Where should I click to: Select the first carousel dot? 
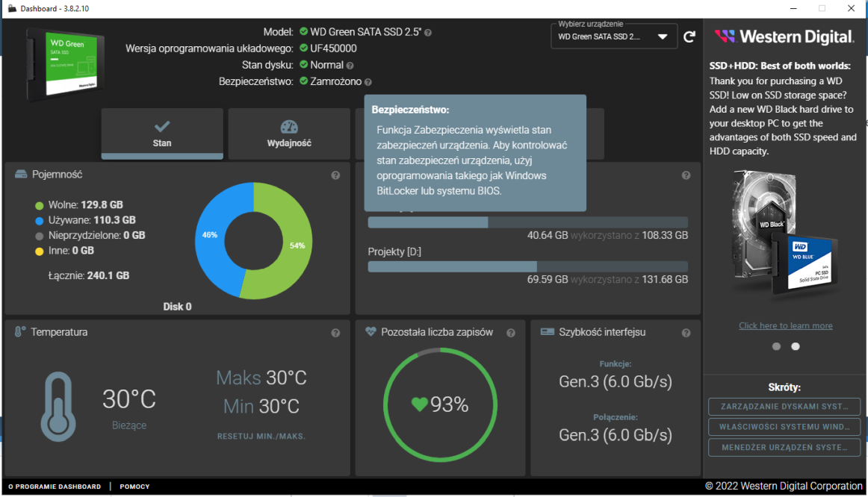click(x=775, y=346)
